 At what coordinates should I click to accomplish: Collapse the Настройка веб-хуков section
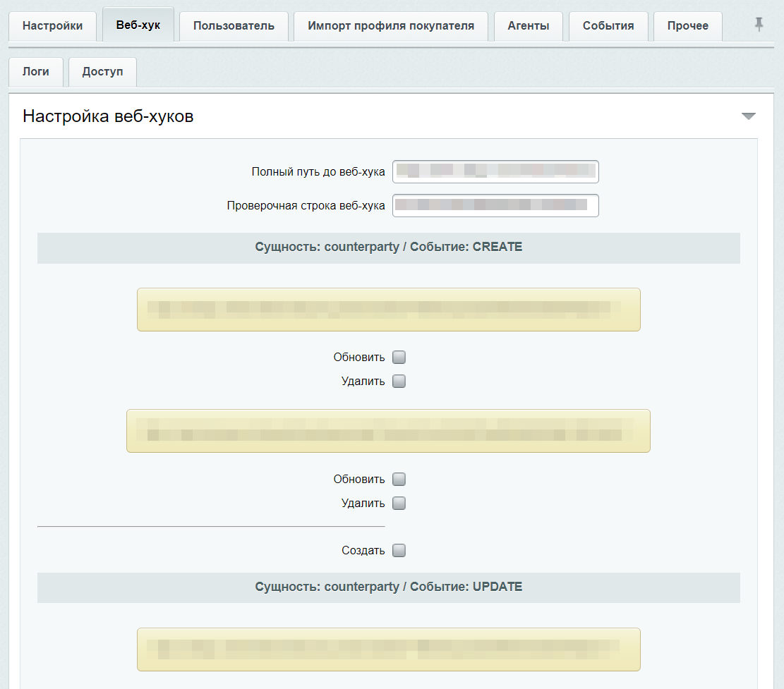[x=749, y=116]
